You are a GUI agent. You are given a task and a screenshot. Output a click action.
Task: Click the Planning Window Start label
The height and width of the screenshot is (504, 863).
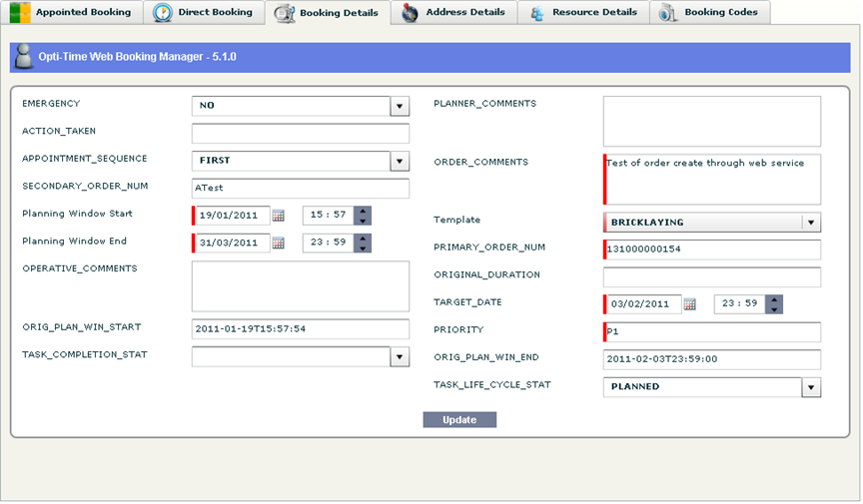click(77, 214)
